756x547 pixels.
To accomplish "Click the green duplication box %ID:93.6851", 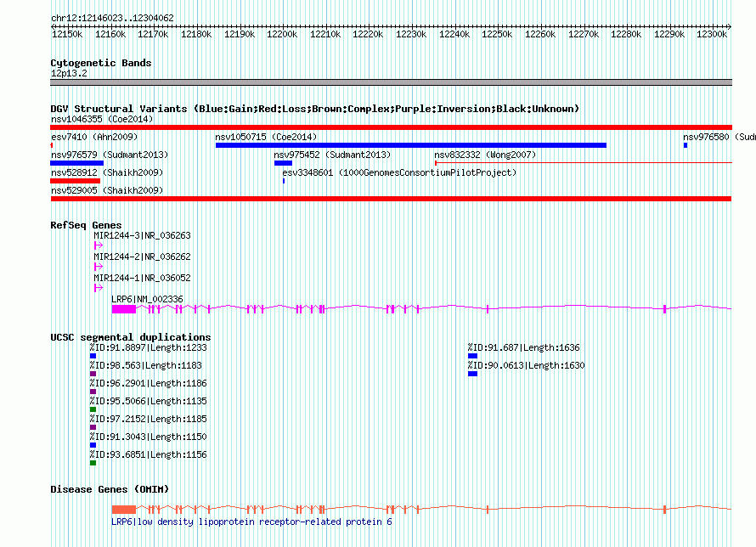I will [x=93, y=463].
